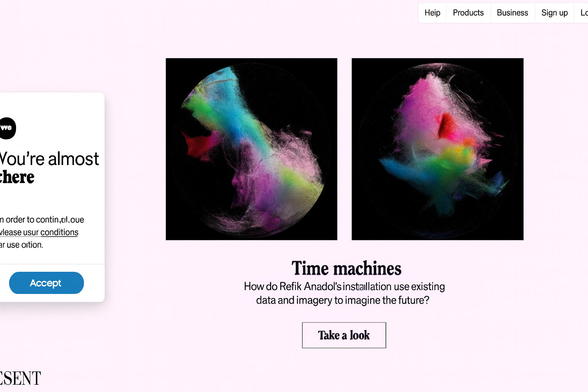Click the red patch in the left artwork
This screenshot has width=588, height=392.
pyautogui.click(x=198, y=144)
